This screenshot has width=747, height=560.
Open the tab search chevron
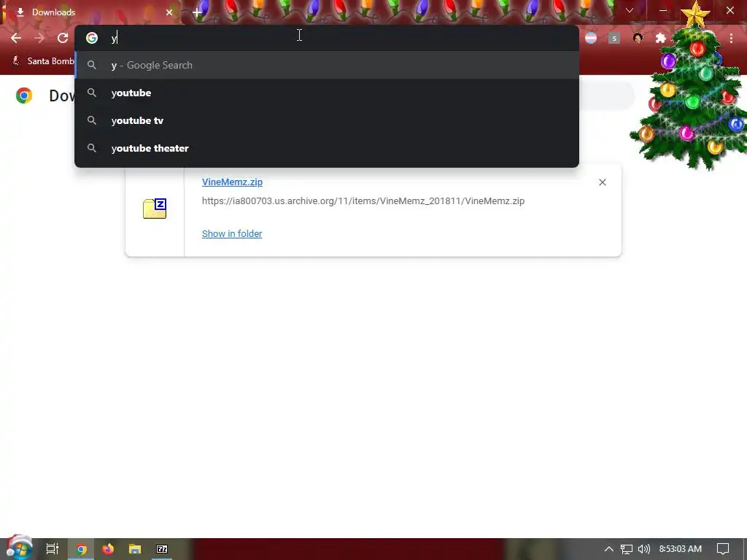tap(630, 10)
